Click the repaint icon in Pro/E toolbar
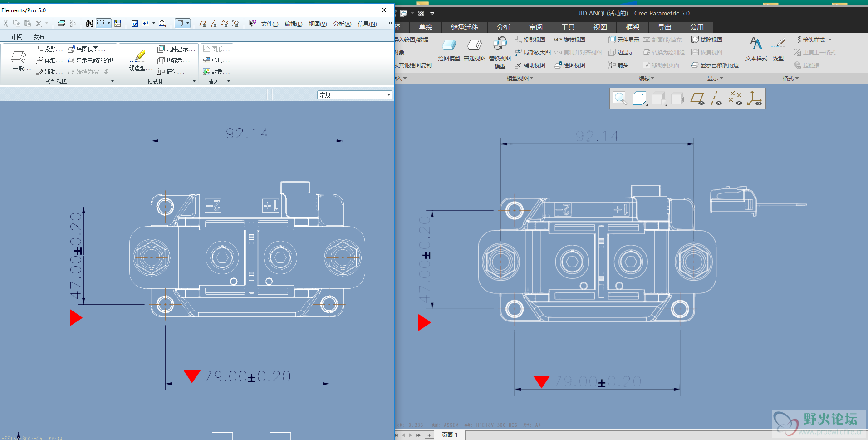Viewport: 868px width, 440px height. tap(135, 23)
